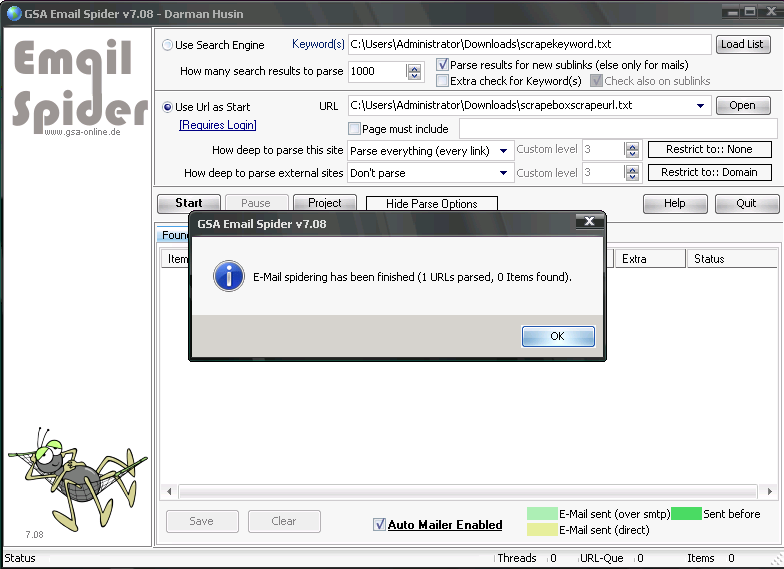Select the Use Search Engine radio button

point(168,45)
